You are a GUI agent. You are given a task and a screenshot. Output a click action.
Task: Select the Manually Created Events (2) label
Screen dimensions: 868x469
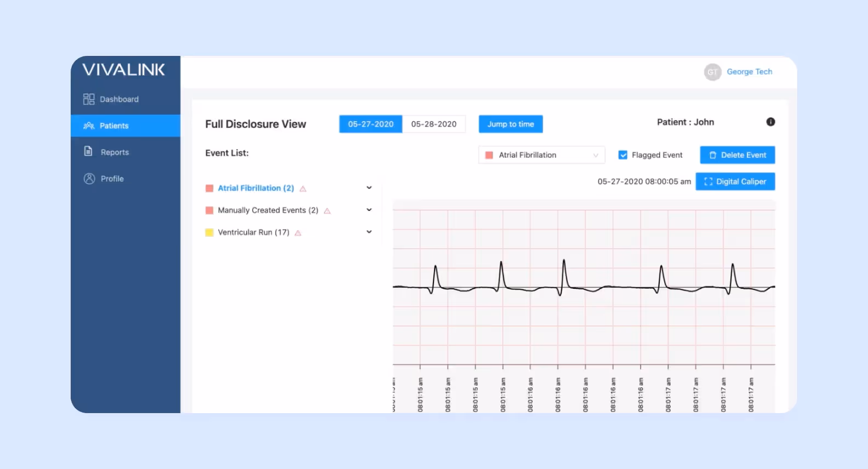tap(268, 210)
